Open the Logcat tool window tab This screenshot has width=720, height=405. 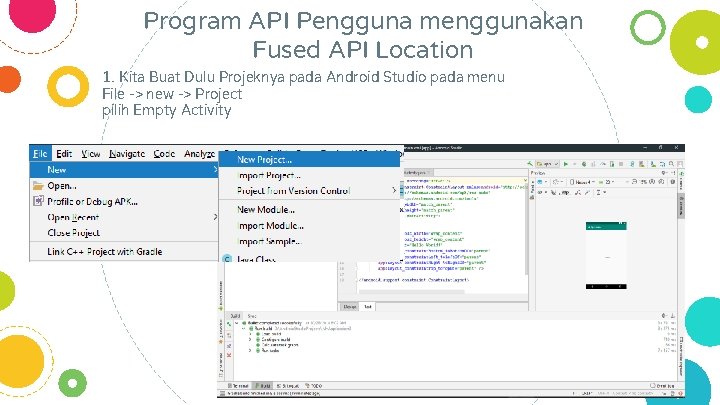288,386
